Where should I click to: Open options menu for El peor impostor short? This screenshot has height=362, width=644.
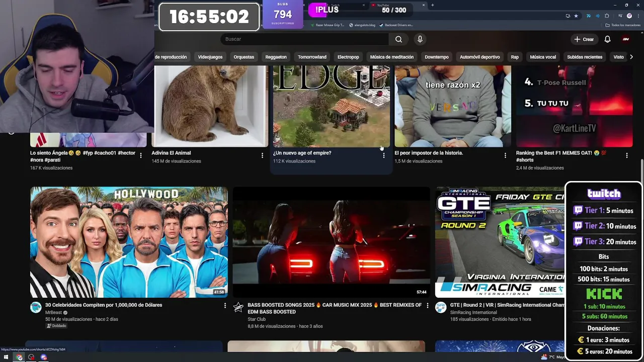point(505,155)
